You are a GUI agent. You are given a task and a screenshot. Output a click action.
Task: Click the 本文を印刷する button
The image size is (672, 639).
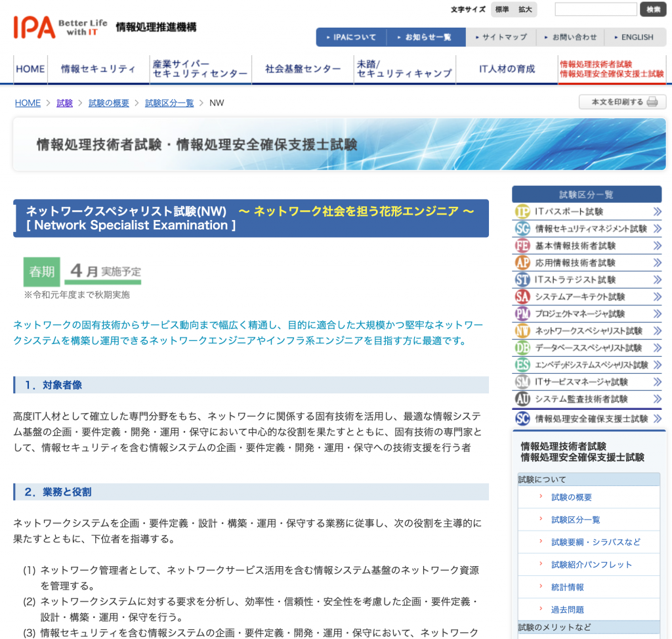(622, 102)
